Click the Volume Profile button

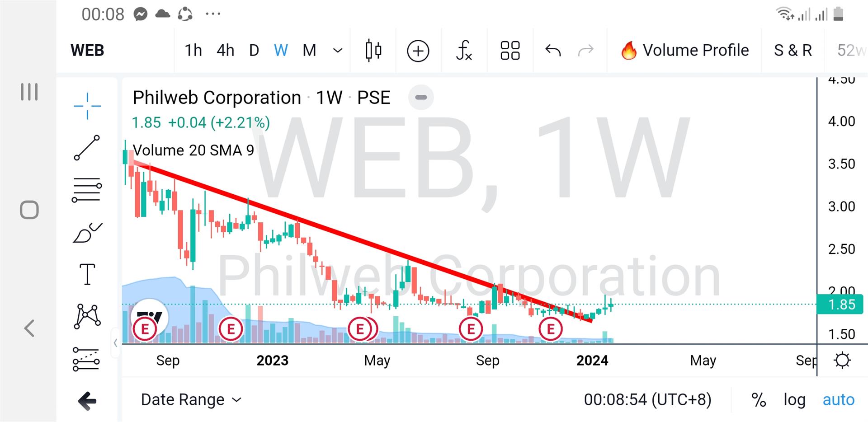tap(684, 50)
